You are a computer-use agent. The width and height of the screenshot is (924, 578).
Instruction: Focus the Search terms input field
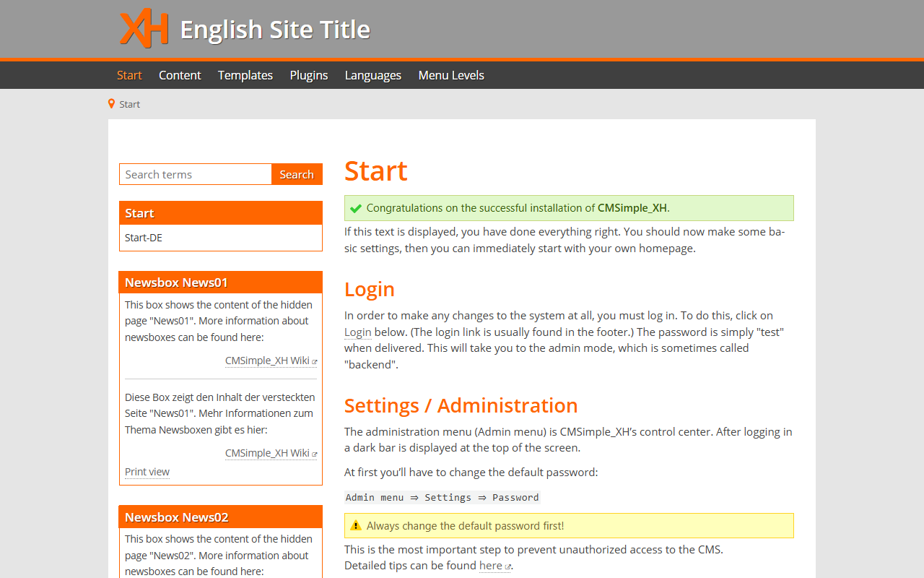(x=196, y=174)
